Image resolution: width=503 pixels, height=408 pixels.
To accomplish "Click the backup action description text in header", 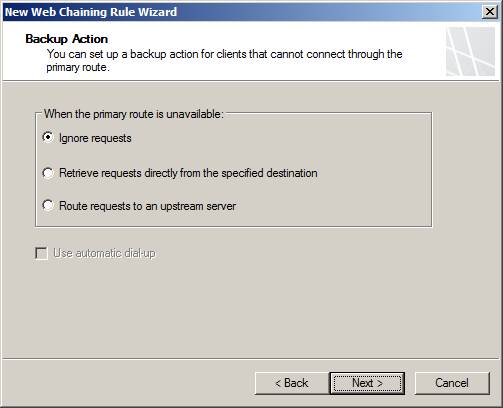I will coord(224,60).
